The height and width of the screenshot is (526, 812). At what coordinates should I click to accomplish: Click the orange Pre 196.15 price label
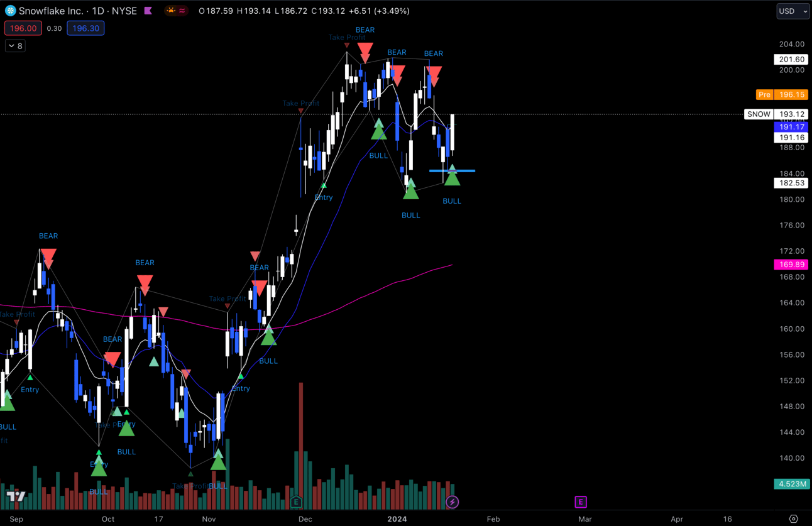[781, 95]
